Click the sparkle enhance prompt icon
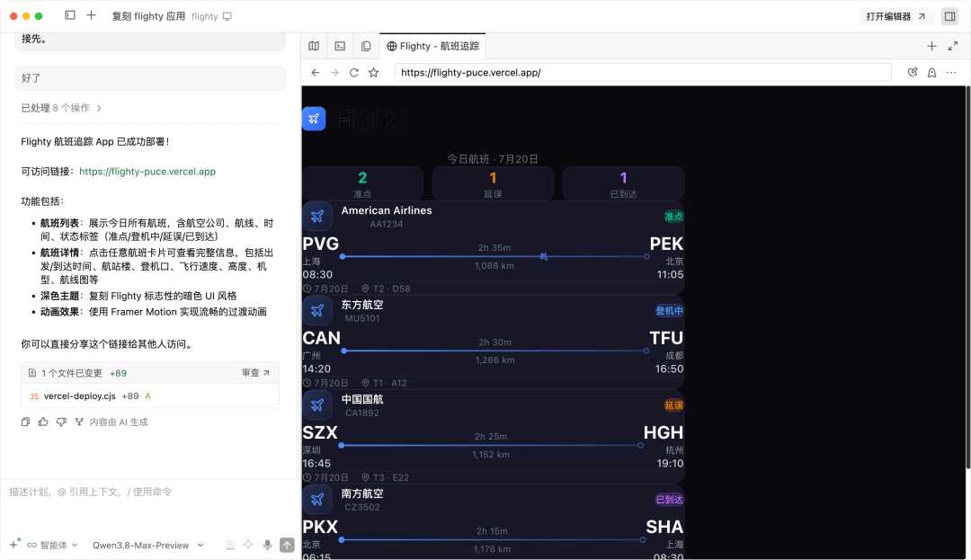 pyautogui.click(x=248, y=545)
